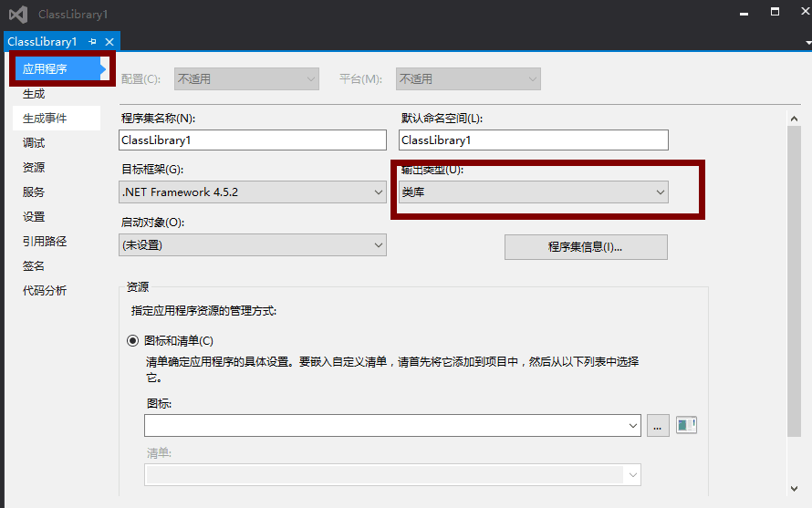Browse for icon with the ellipsis button
The image size is (812, 508).
tap(658, 426)
